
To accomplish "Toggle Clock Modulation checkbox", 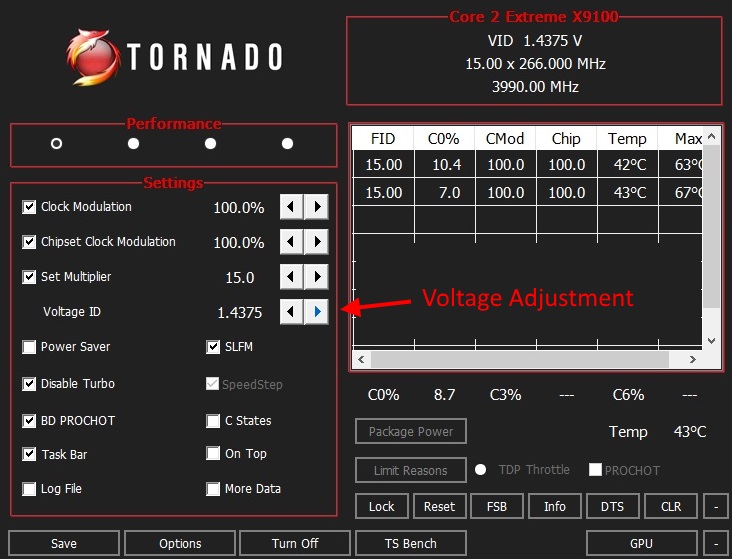I will tap(29, 207).
